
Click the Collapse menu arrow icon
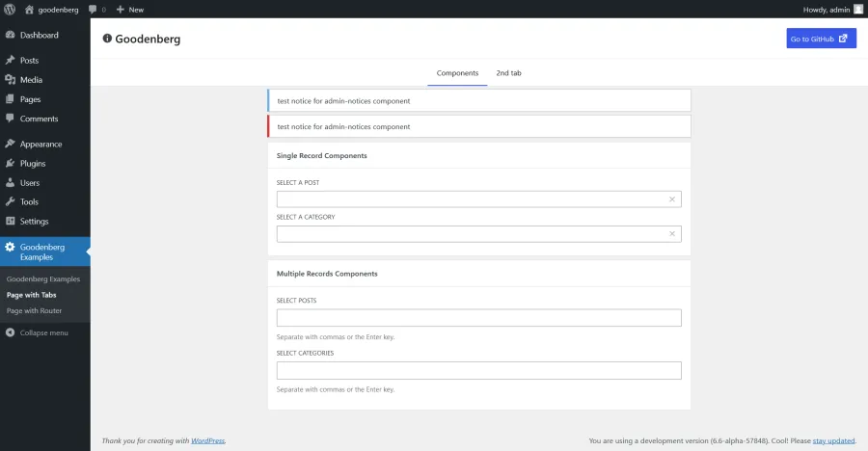coord(10,332)
